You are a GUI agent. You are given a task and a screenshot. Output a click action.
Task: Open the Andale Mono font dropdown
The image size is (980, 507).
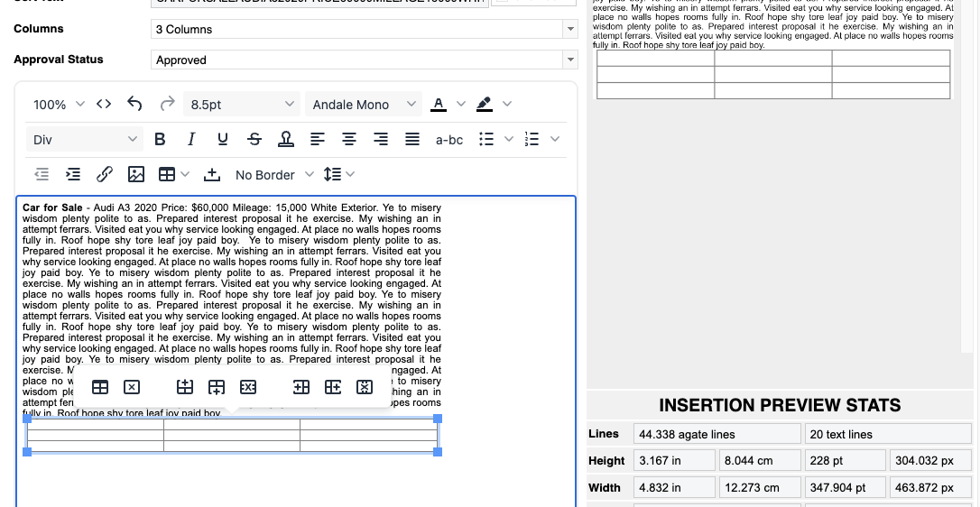click(x=363, y=105)
